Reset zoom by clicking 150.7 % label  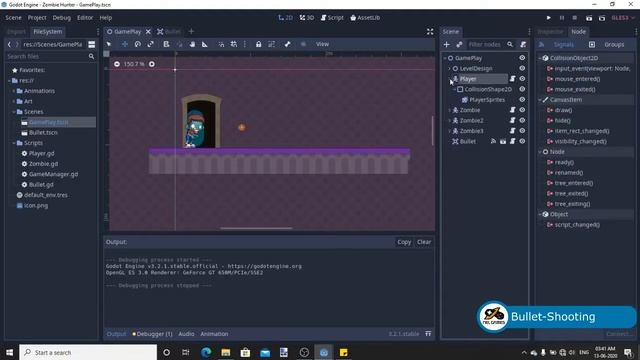[134, 64]
